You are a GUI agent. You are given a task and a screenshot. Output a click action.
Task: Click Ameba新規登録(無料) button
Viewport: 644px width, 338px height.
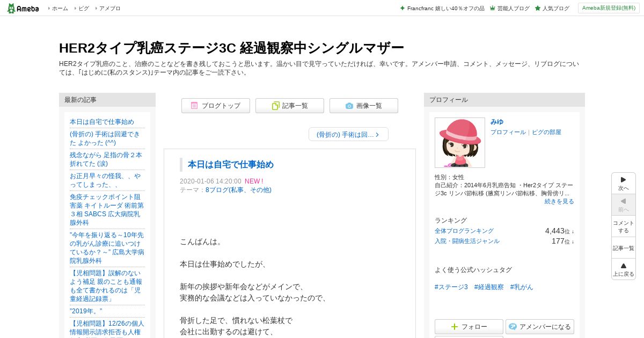click(x=609, y=8)
